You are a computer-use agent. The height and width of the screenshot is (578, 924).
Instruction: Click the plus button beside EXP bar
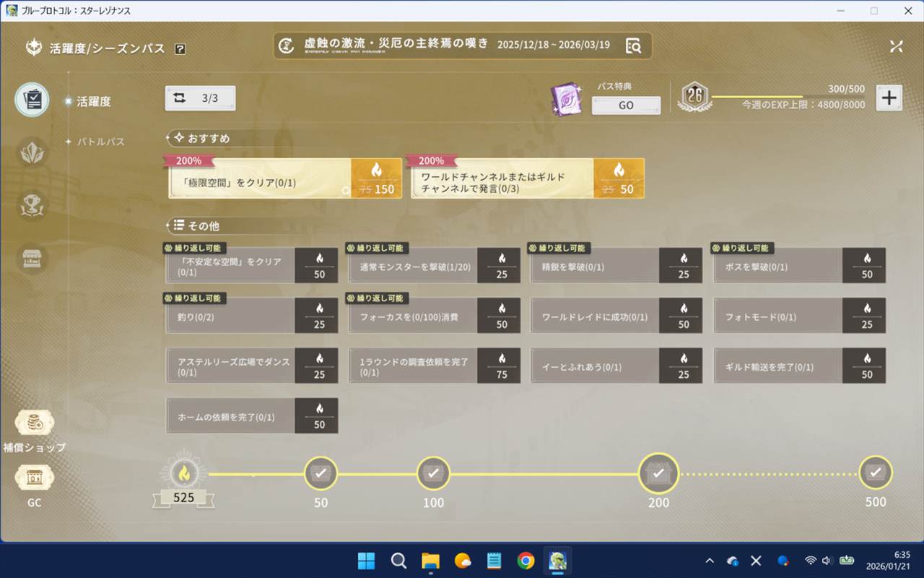[x=889, y=98]
